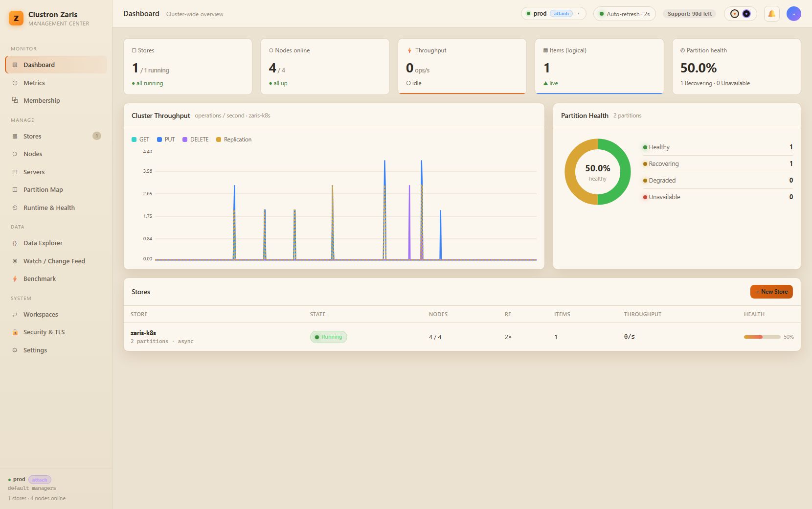This screenshot has width=812, height=509.
Task: Click the Security & TLS lock icon
Action: click(15, 332)
